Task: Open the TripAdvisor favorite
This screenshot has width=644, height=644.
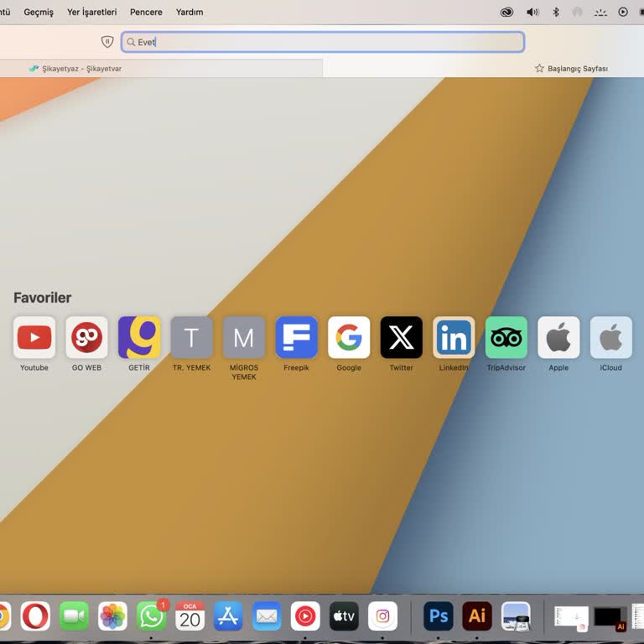Action: (506, 337)
